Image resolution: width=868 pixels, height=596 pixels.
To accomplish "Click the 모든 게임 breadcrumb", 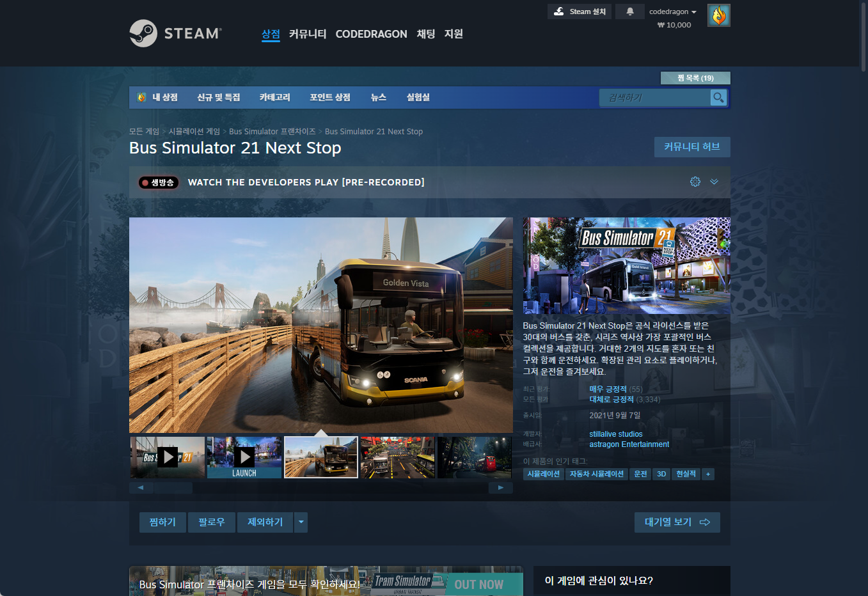I will (144, 131).
